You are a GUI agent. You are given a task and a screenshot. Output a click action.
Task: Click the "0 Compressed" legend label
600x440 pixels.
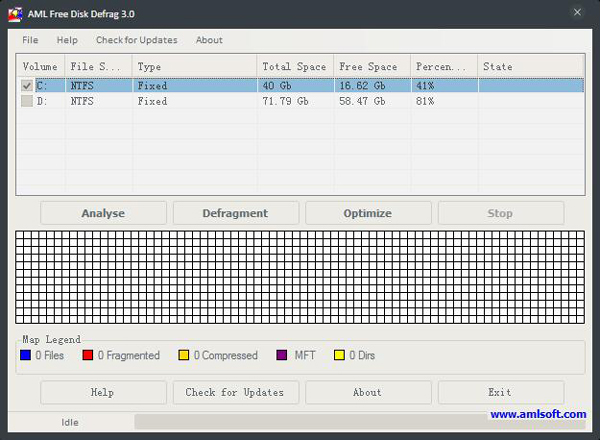(x=226, y=355)
